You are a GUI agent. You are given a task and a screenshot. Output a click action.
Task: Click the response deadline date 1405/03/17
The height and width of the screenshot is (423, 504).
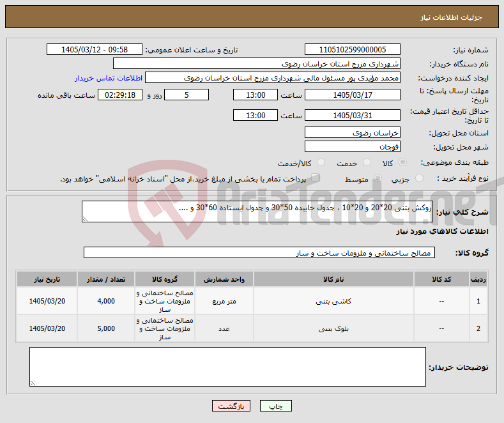click(x=352, y=95)
